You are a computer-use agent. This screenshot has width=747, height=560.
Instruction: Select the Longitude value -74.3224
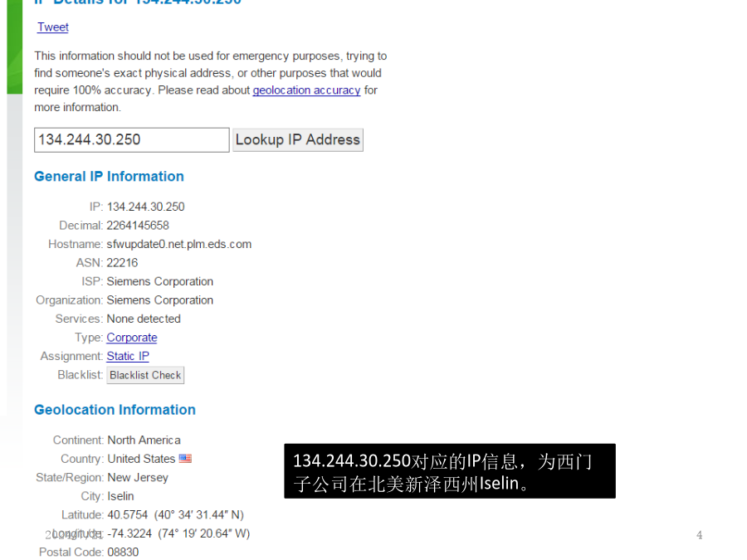click(129, 533)
